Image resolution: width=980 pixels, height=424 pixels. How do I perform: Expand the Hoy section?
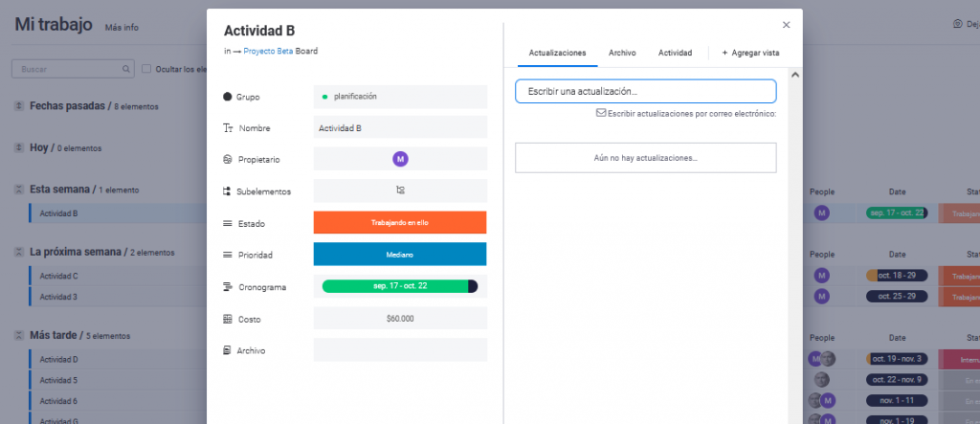(x=18, y=148)
